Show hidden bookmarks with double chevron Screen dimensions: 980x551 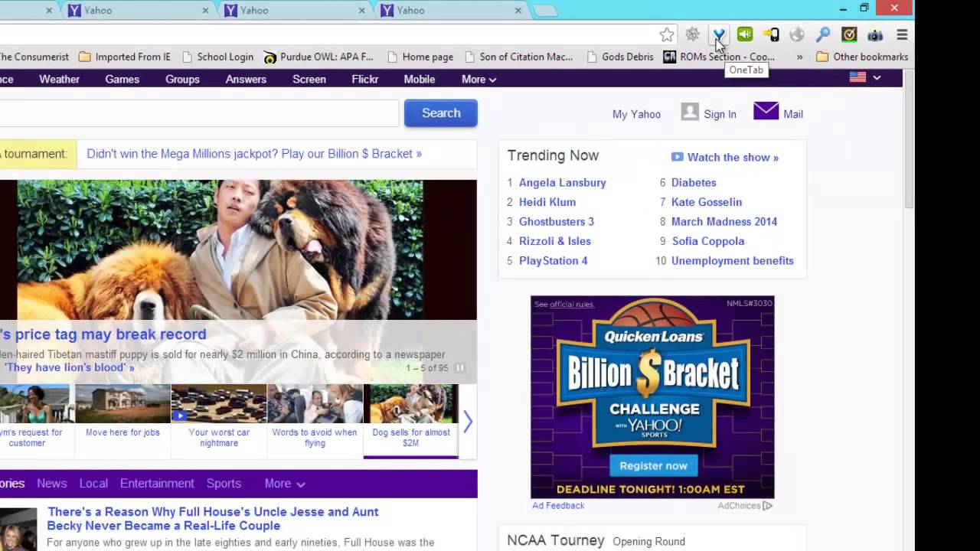tap(799, 57)
